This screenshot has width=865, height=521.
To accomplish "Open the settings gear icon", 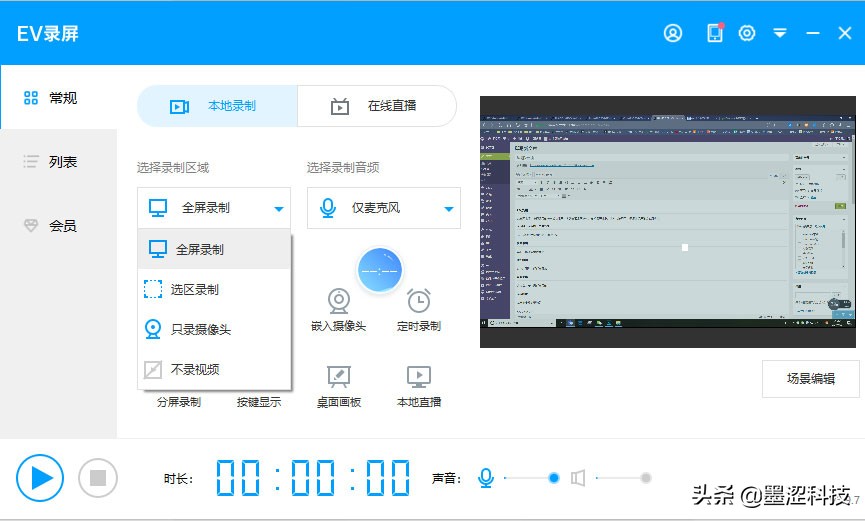I will click(x=747, y=33).
